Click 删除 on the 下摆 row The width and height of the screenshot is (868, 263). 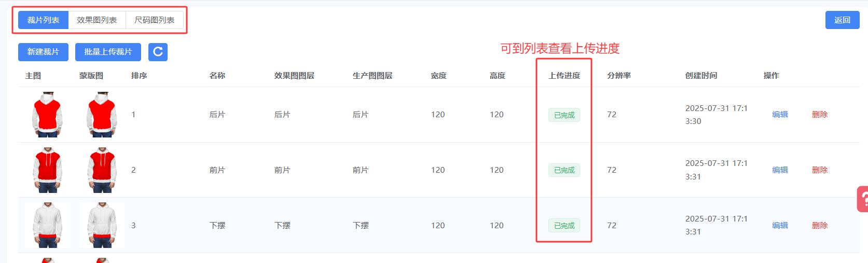coord(820,226)
